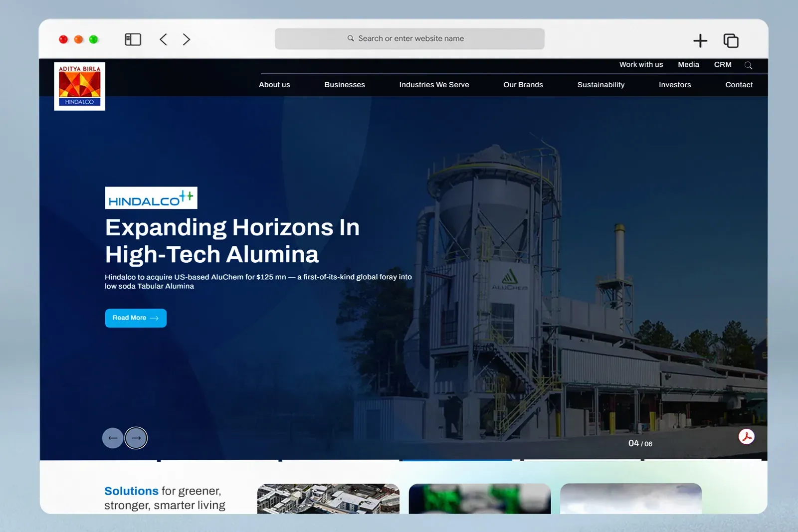Go to the Contact page
This screenshot has width=798, height=532.
tap(739, 85)
